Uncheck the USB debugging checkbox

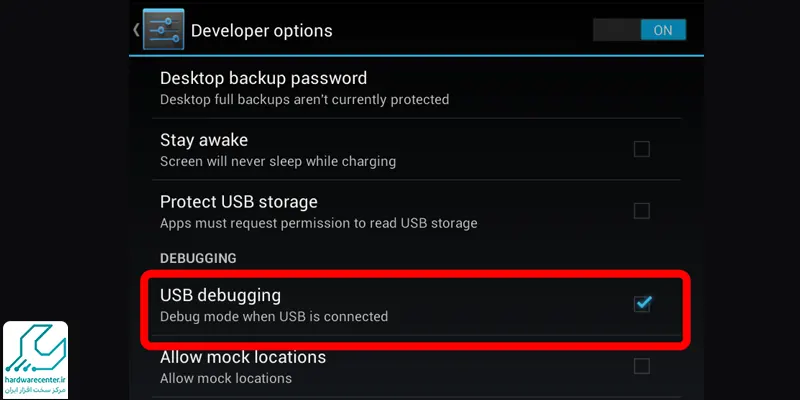click(x=642, y=304)
